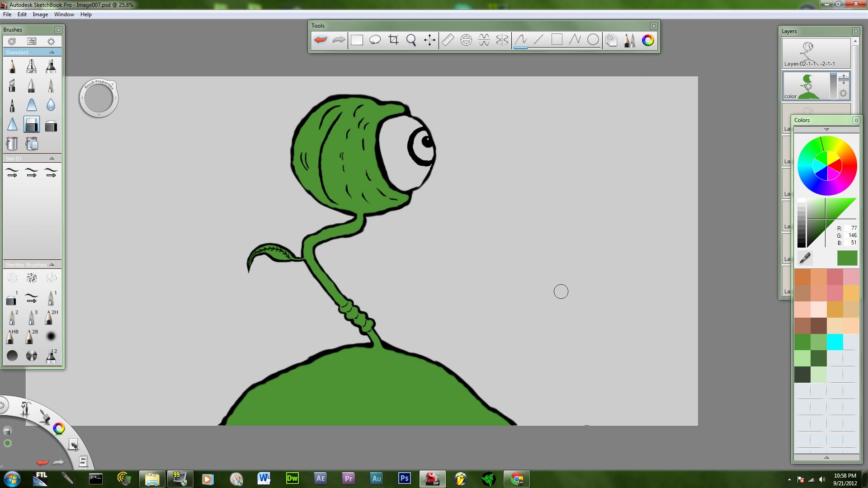Pick the eyedropper color picker in Colors

(x=805, y=258)
